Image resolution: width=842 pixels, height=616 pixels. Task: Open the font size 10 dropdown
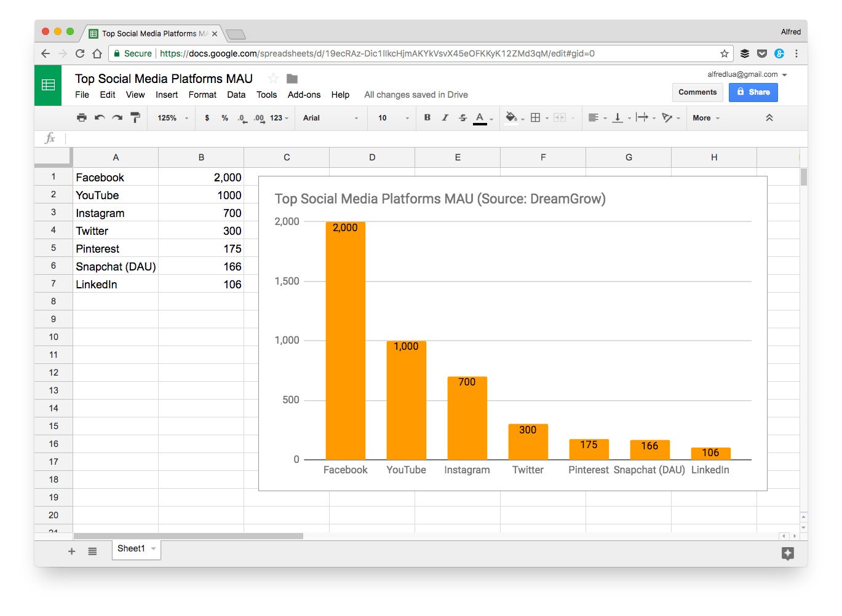click(x=393, y=118)
